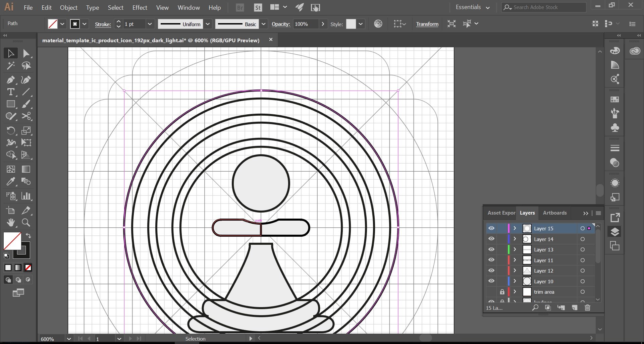Select the Pen tool
Screen dimensions: 644x344
[x=11, y=80]
